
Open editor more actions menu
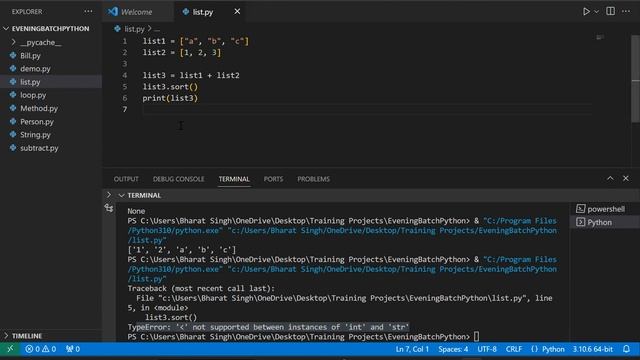coord(626,11)
